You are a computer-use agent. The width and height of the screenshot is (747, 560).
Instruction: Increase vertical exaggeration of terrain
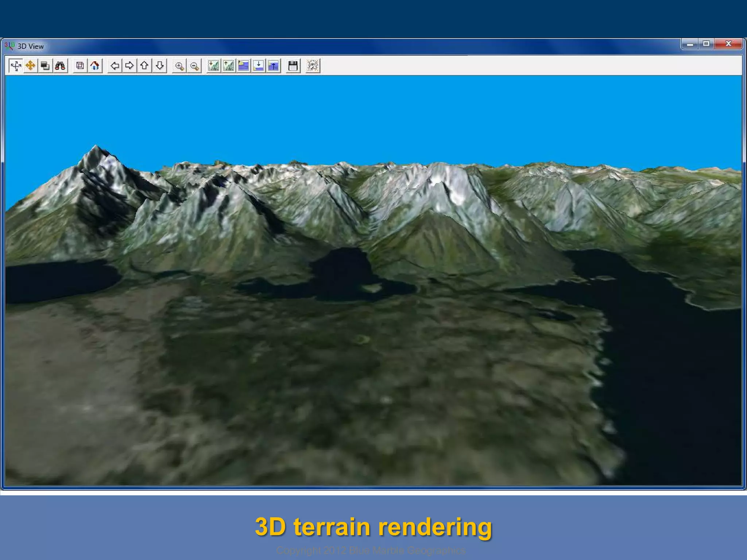(229, 66)
